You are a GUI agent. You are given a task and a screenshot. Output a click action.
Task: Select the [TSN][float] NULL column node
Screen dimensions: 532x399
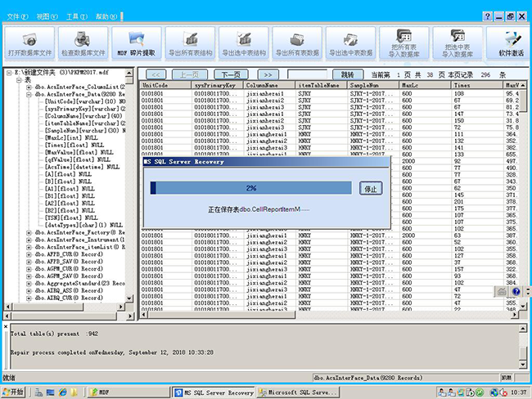click(x=71, y=217)
